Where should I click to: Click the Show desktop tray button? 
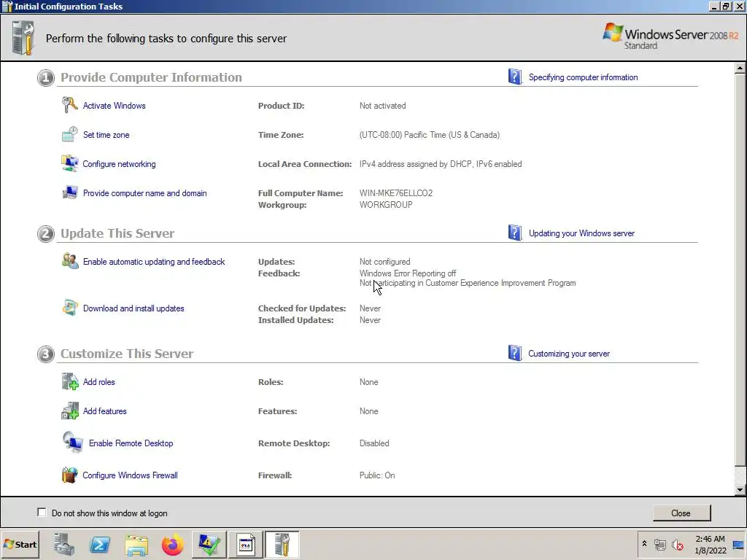738,544
